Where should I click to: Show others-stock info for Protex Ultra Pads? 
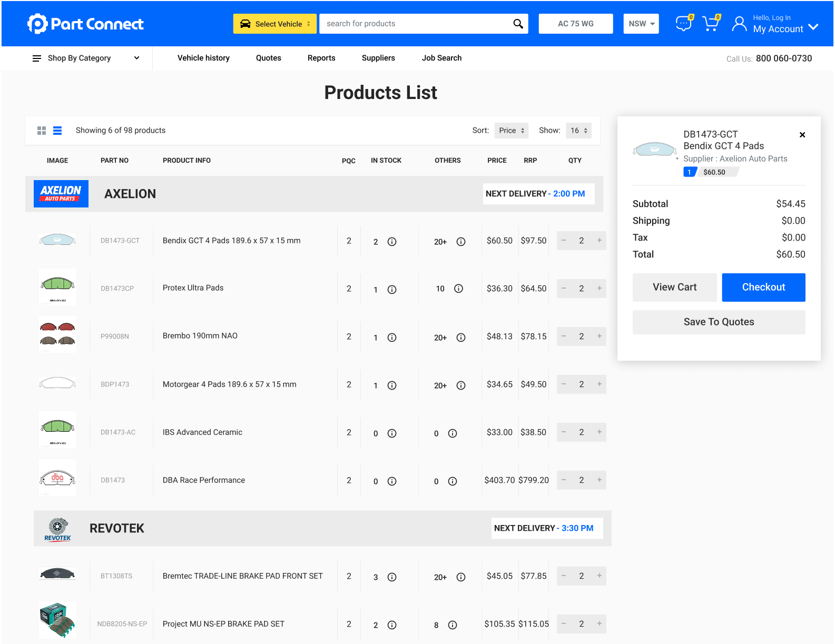459,289
